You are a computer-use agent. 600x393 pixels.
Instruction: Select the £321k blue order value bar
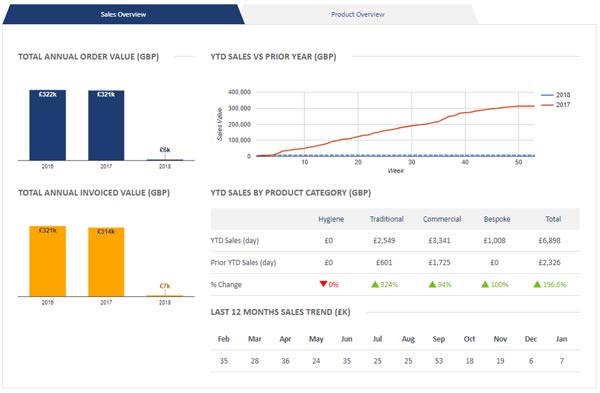pyautogui.click(x=106, y=125)
